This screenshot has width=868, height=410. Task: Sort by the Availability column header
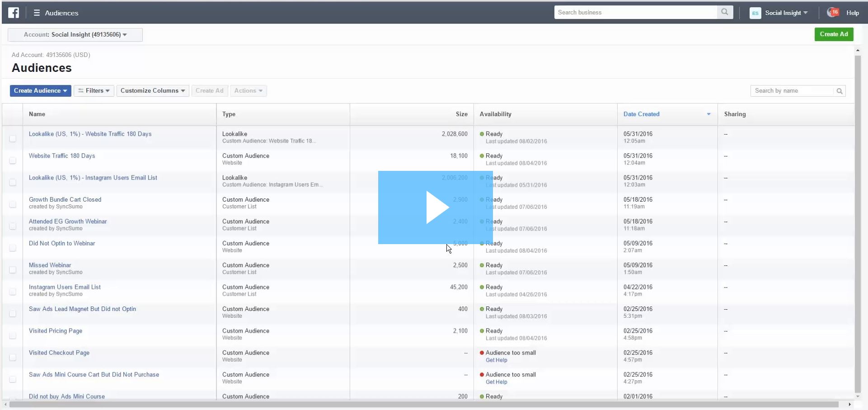496,114
